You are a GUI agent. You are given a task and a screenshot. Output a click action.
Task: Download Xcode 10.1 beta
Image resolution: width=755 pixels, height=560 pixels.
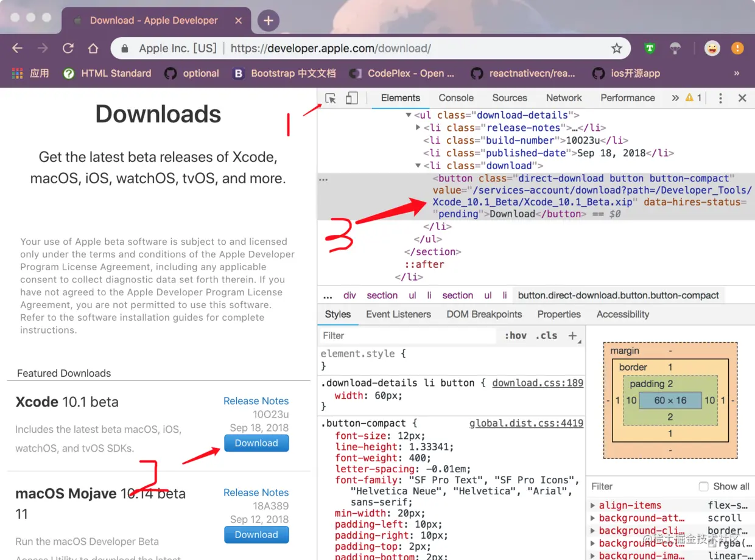point(256,443)
